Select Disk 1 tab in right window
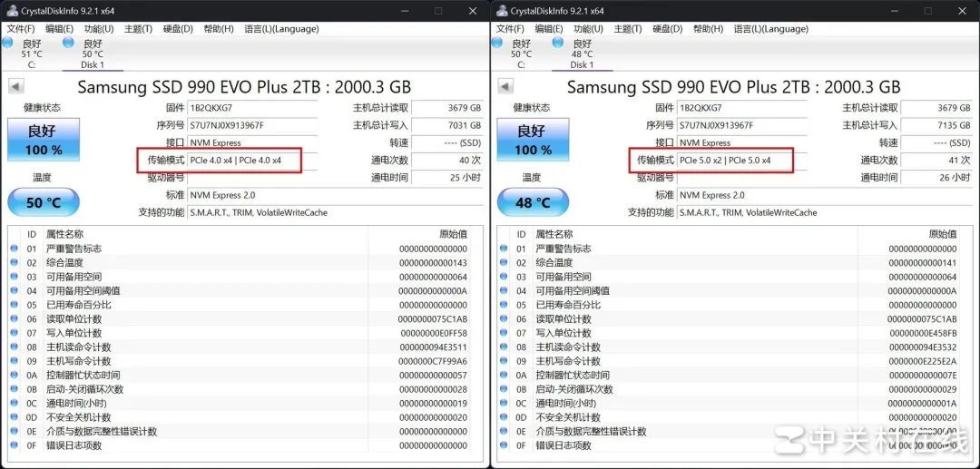This screenshot has width=980, height=469. coord(582,54)
